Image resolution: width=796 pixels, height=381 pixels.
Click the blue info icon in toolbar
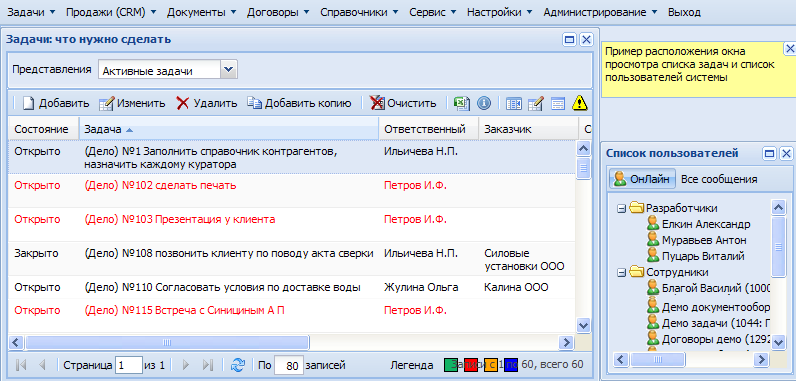[x=484, y=103]
